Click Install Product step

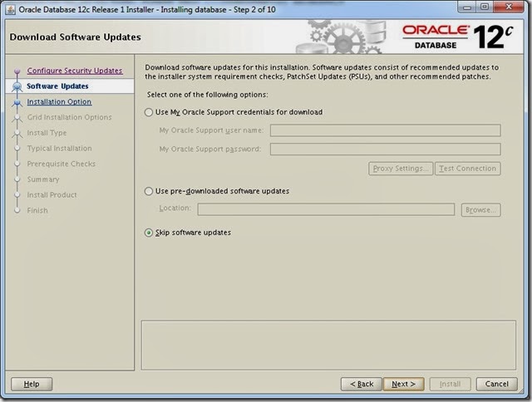pos(52,195)
